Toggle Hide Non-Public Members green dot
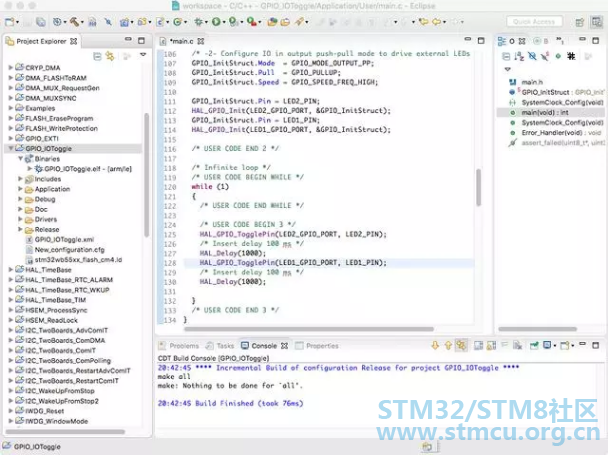This screenshot has height=455, width=609. click(x=558, y=56)
